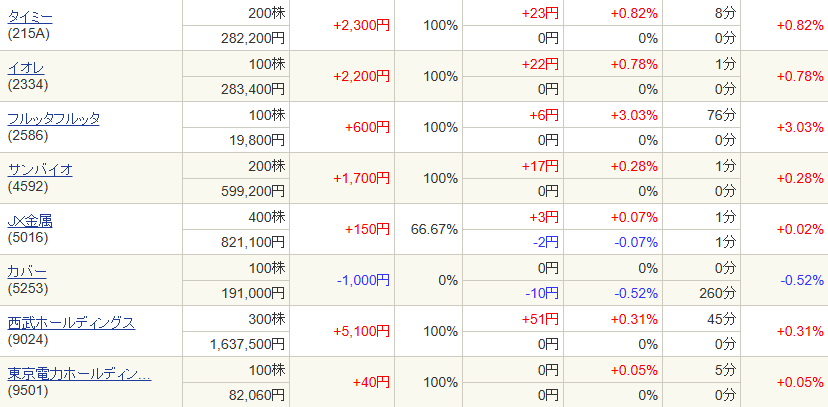Click the +2,300円 profit cell
Viewport: 828px width, 407px height.
pyautogui.click(x=361, y=26)
